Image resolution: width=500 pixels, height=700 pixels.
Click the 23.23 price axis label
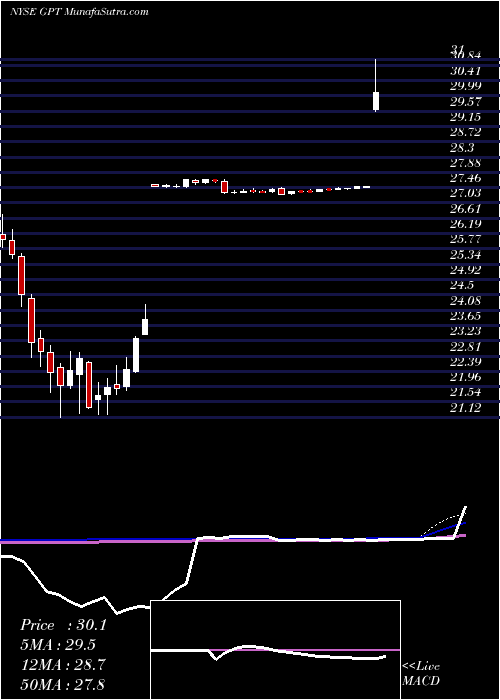[465, 331]
